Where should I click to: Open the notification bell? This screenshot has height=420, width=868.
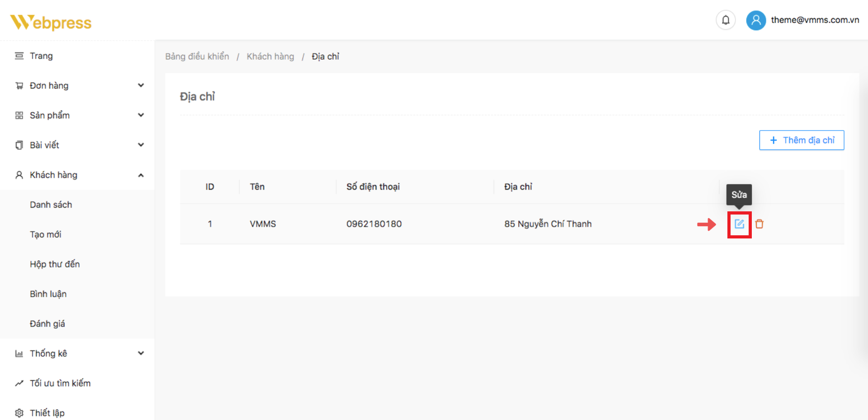tap(726, 20)
